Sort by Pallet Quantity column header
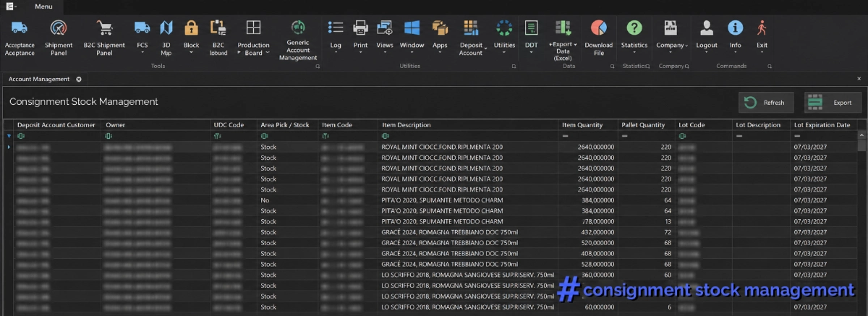Viewport: 868px width, 316px height. pos(647,125)
